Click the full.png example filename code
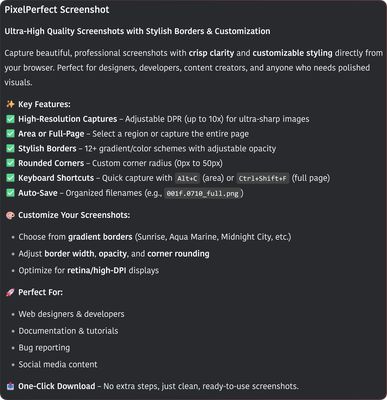 coord(203,193)
